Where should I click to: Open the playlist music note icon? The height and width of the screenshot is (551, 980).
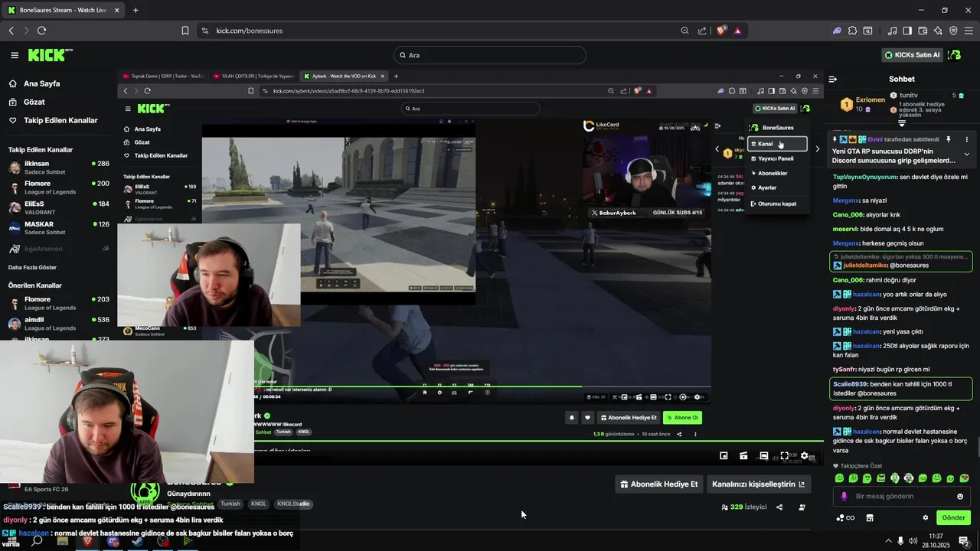click(x=892, y=31)
